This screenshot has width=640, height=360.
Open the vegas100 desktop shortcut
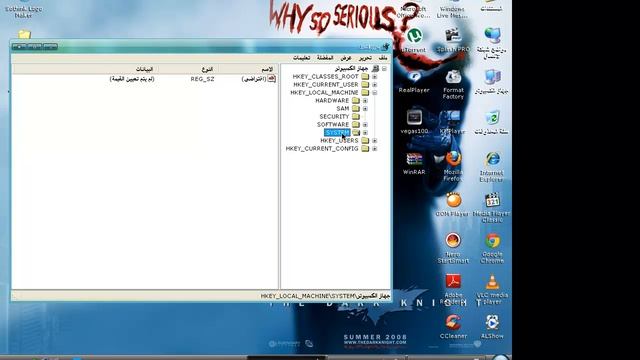point(414,122)
